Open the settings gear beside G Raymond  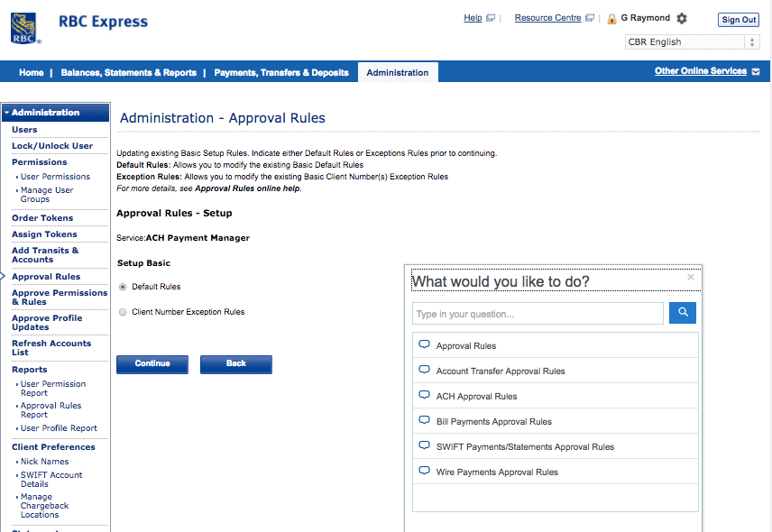[x=682, y=18]
